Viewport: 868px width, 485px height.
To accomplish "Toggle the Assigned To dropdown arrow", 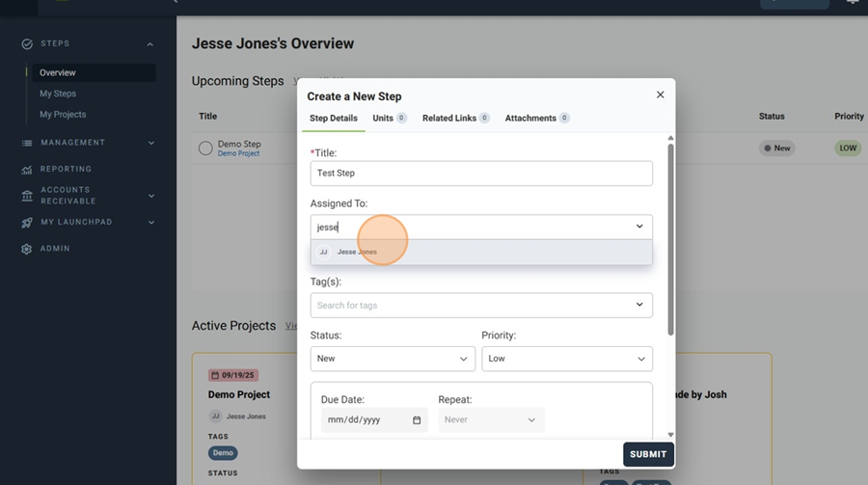I will point(639,227).
